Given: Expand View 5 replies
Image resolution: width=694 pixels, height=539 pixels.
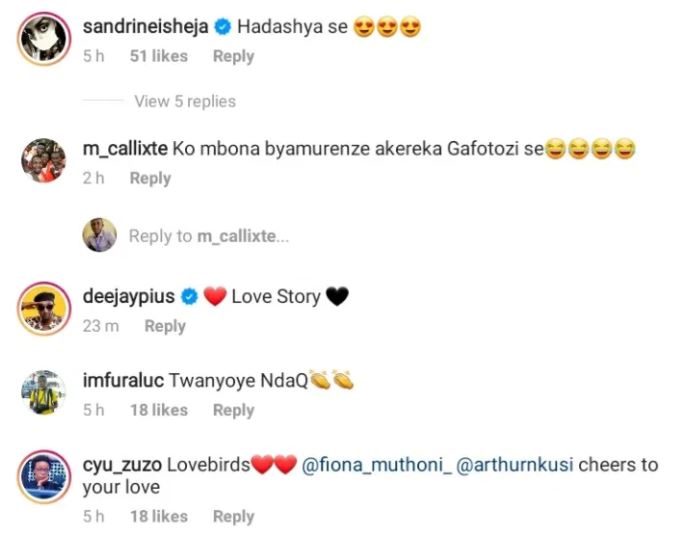Looking at the screenshot, I should (x=185, y=101).
